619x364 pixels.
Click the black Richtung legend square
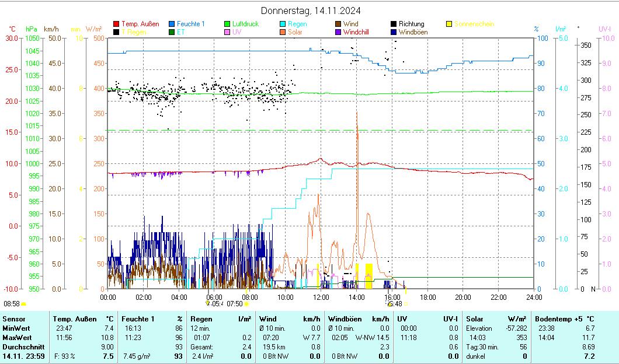coord(394,24)
